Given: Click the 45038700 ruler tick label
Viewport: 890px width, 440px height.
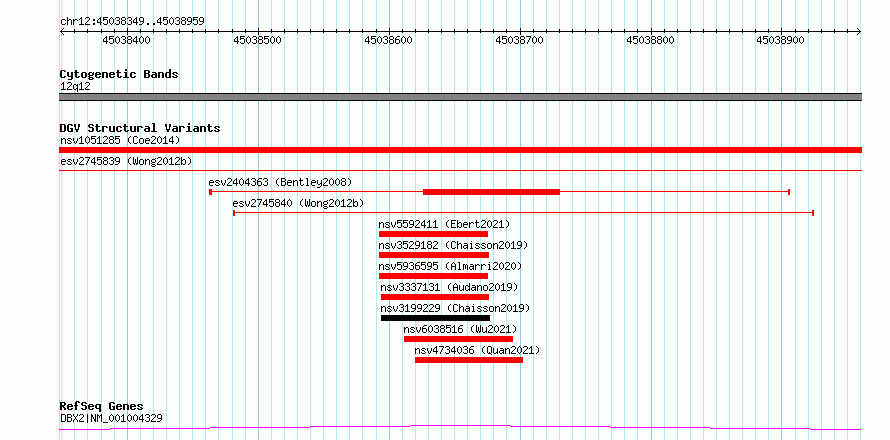Looking at the screenshot, I should pos(519,41).
